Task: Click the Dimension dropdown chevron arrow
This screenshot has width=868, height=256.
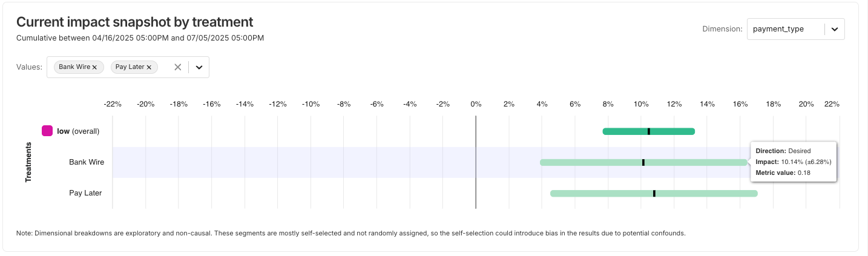Action: coord(834,29)
